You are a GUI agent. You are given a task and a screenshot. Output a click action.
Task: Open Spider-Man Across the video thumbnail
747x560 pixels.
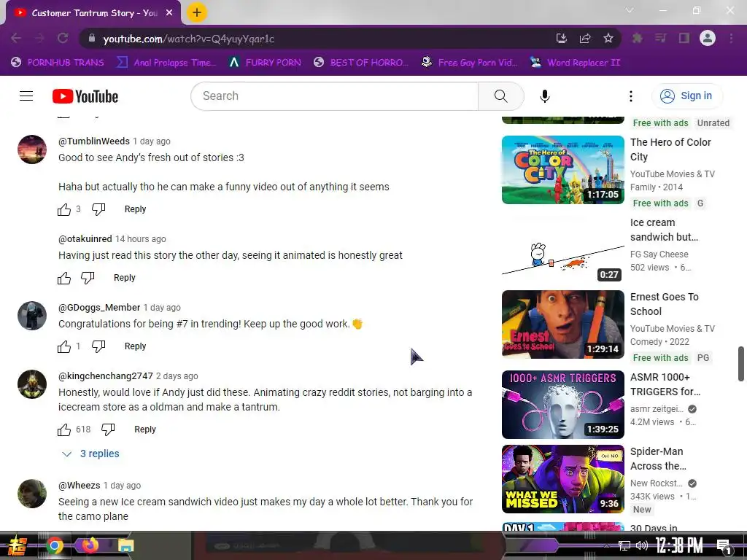(562, 479)
